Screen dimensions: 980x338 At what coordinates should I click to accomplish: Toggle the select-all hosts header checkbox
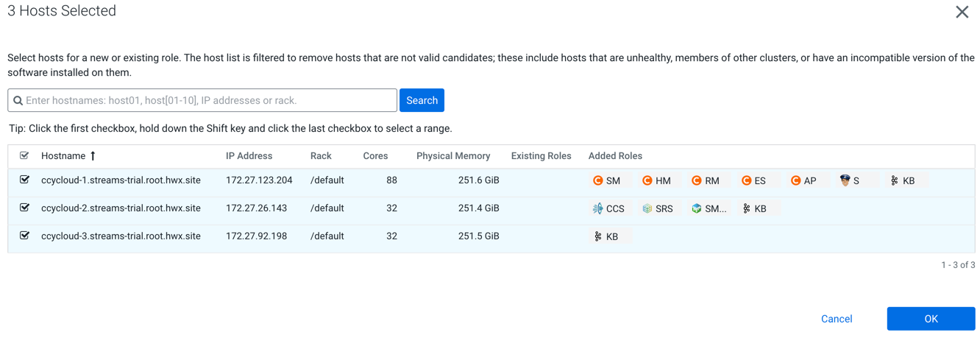tap(24, 155)
